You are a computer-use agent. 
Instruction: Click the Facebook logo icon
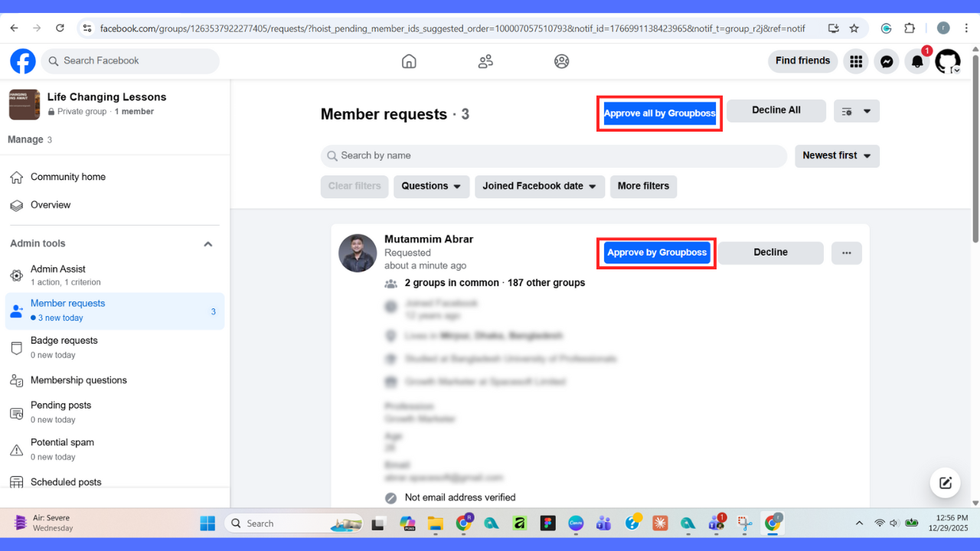click(x=23, y=61)
